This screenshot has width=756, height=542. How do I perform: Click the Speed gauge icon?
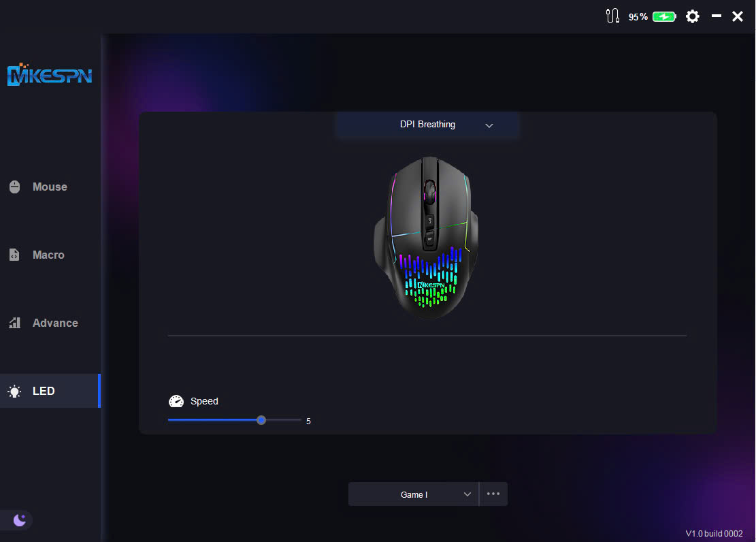click(x=176, y=401)
